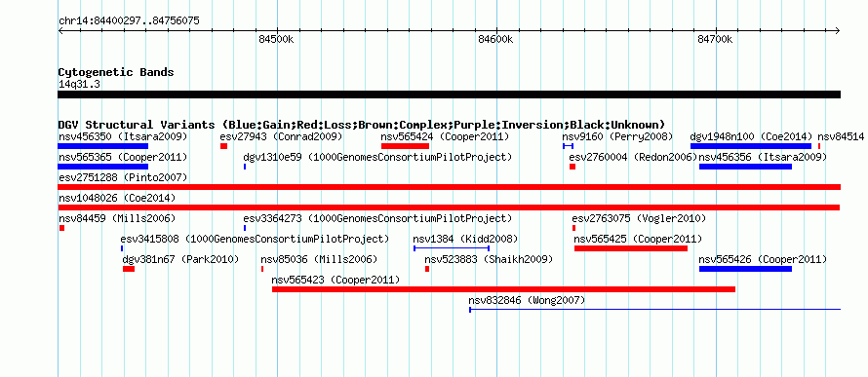Image resolution: width=868 pixels, height=377 pixels.
Task: Click the nsv9160 (Perry2008) label
Action: point(617,136)
